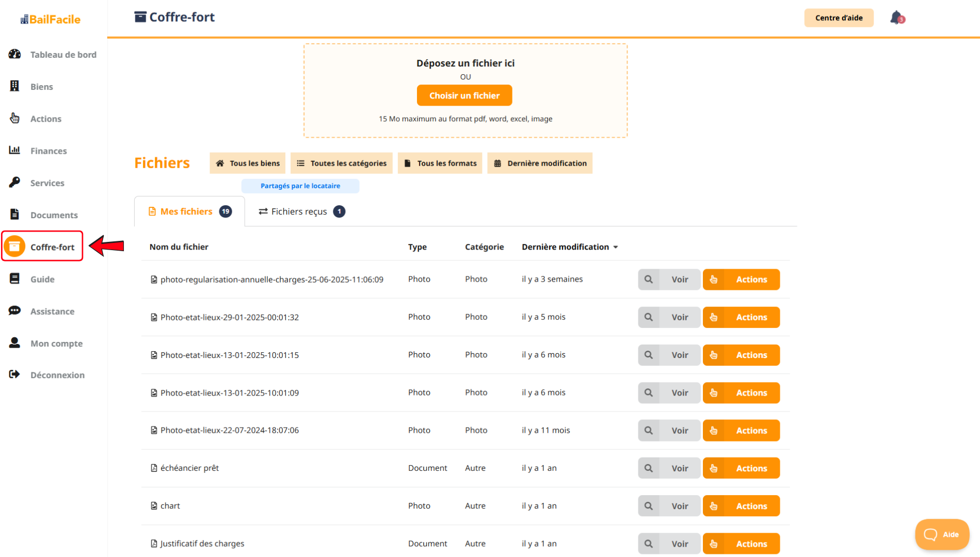Open Actions menu for photo-regularisation-annuelle-charges

[741, 280]
